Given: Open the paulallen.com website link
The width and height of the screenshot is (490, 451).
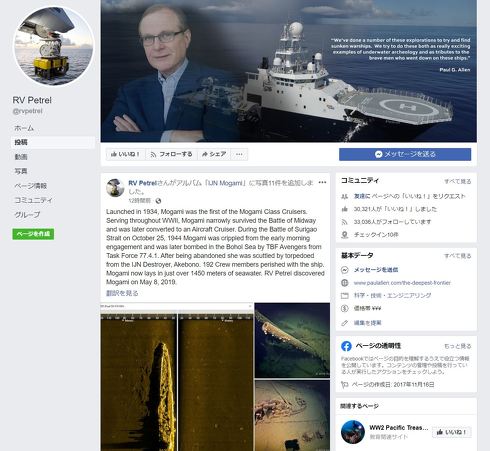Looking at the screenshot, I should point(402,283).
